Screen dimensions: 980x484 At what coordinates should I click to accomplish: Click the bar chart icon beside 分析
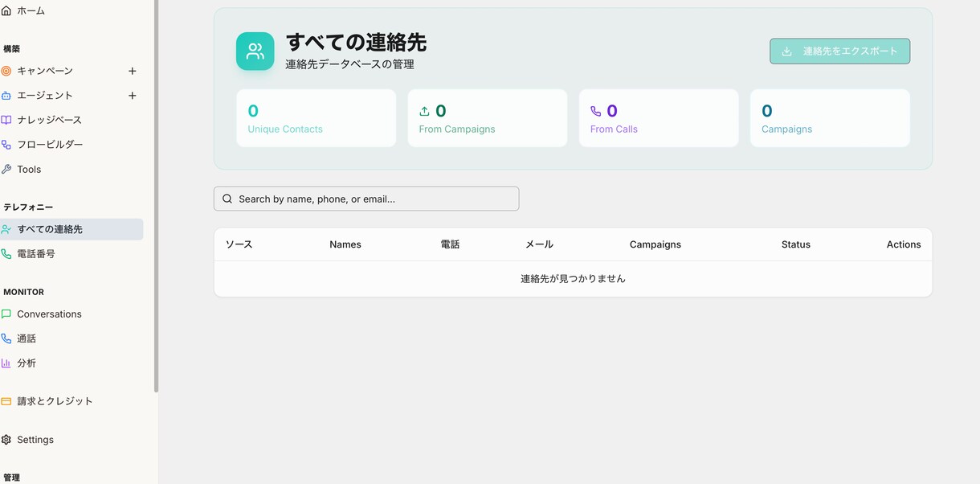(6, 363)
